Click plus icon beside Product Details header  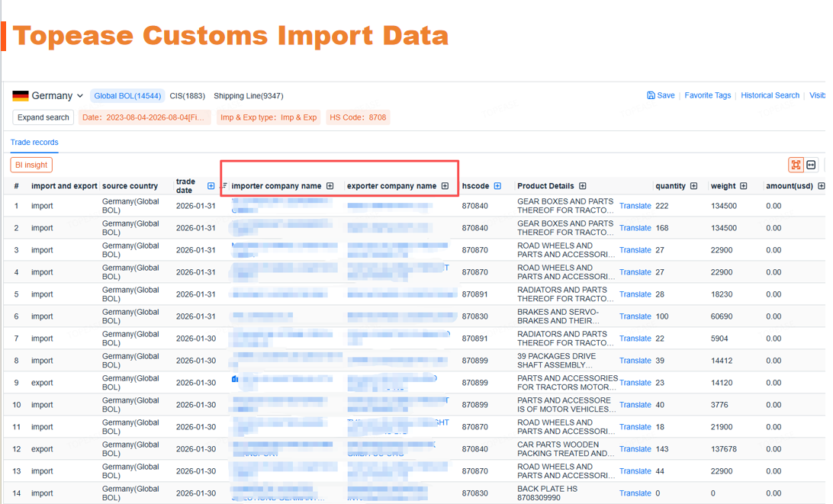click(x=583, y=186)
